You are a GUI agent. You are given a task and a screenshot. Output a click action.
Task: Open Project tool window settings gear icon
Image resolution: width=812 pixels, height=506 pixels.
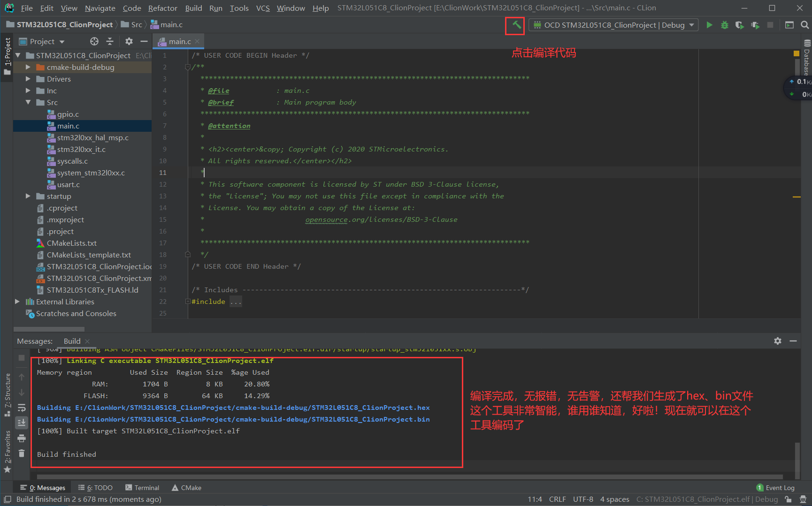point(128,41)
